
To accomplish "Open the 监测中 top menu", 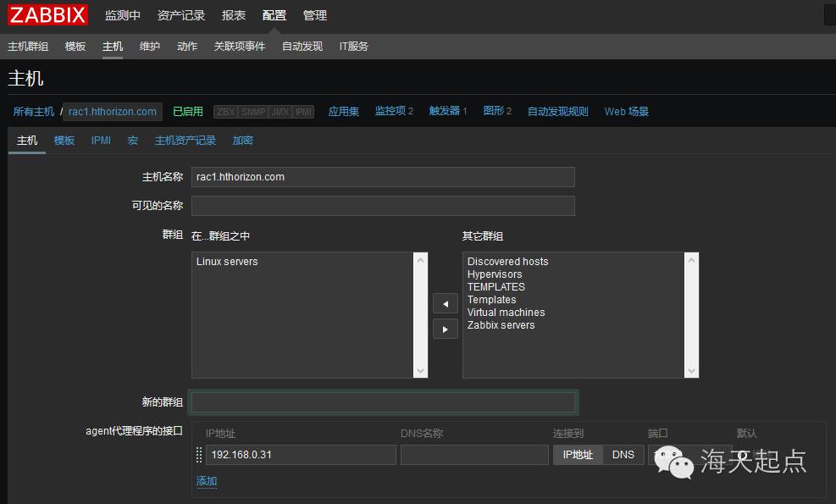I will 123,15.
